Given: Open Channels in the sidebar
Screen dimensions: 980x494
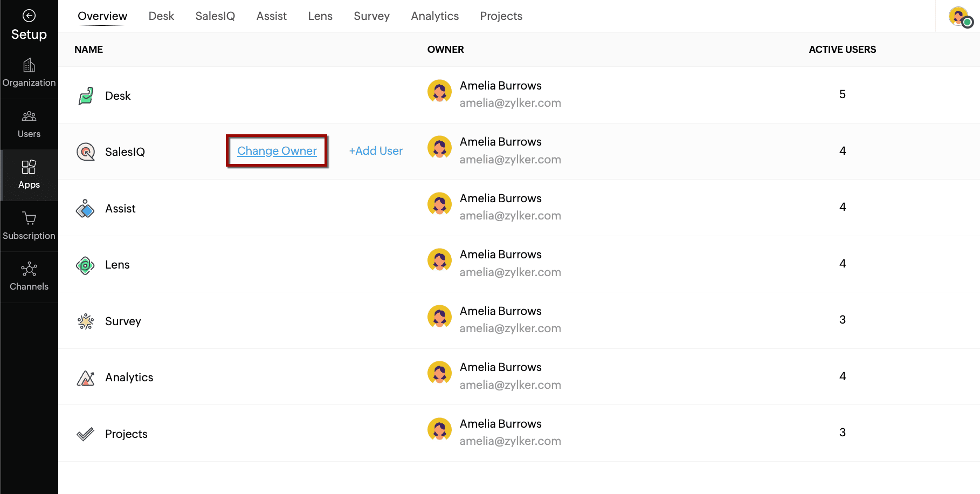Looking at the screenshot, I should tap(29, 277).
